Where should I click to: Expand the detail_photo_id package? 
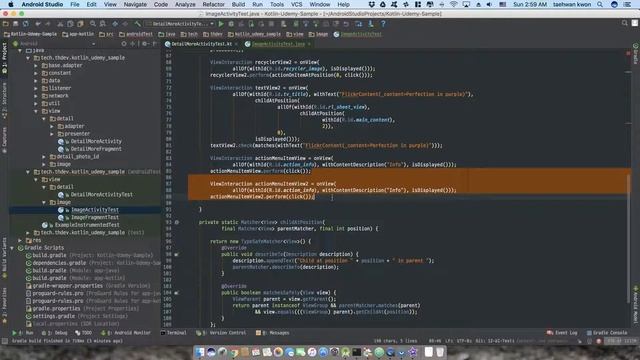[x=44, y=157]
